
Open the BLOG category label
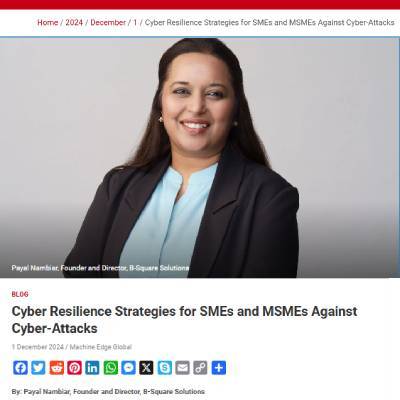pyautogui.click(x=20, y=294)
